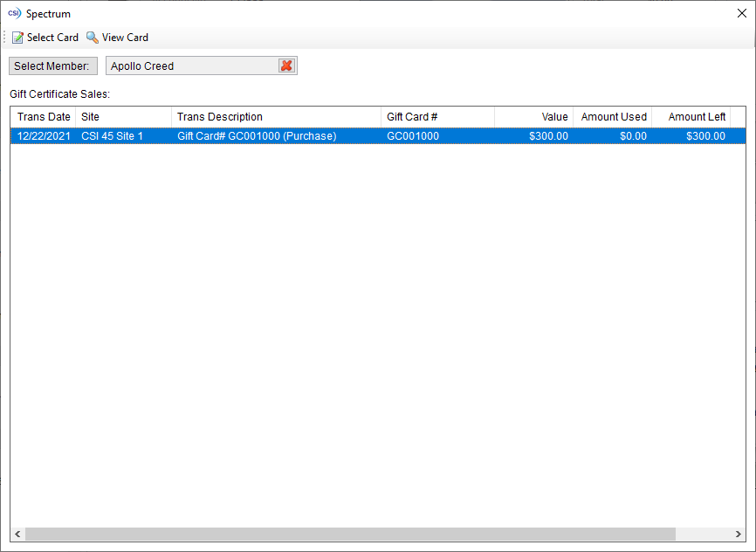756x552 pixels.
Task: Click the horizontal scrollbar left arrow
Action: [17, 534]
